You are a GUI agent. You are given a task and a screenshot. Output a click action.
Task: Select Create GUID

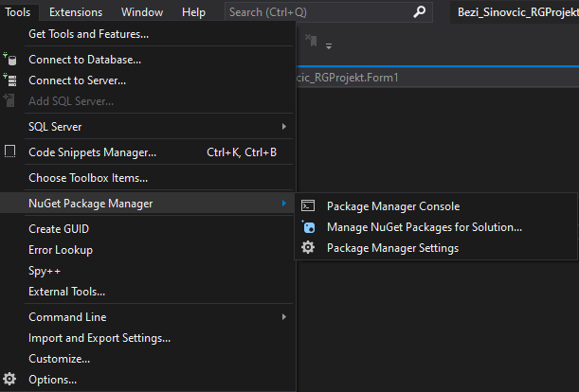[148, 228]
